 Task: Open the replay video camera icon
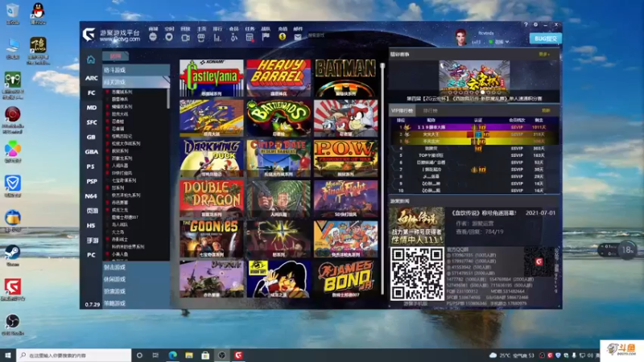click(185, 37)
